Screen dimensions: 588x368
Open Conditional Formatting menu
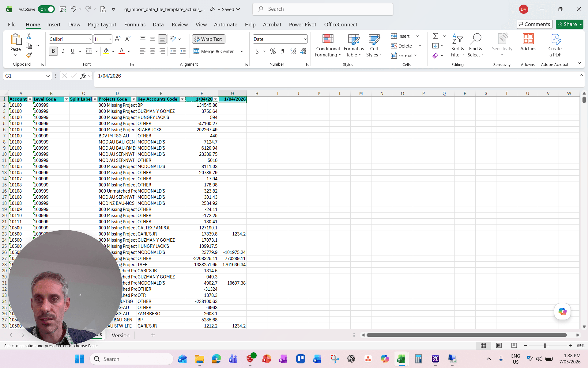328,46
